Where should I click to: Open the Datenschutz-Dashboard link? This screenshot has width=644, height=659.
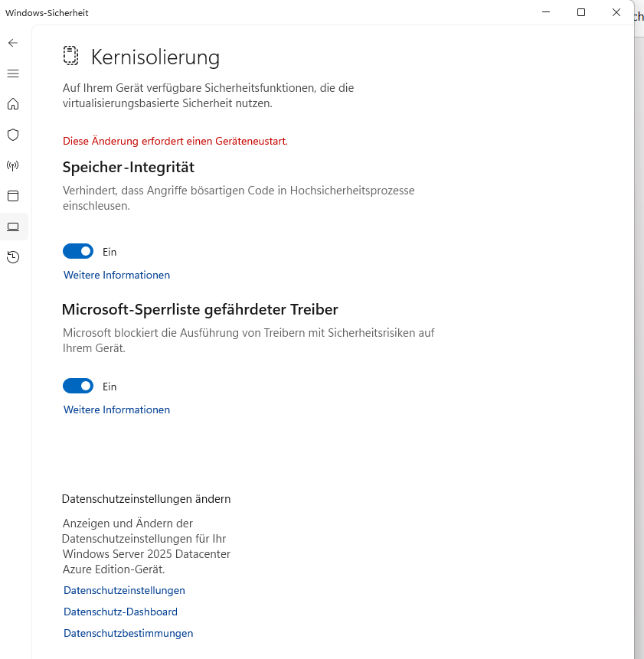pyautogui.click(x=120, y=612)
